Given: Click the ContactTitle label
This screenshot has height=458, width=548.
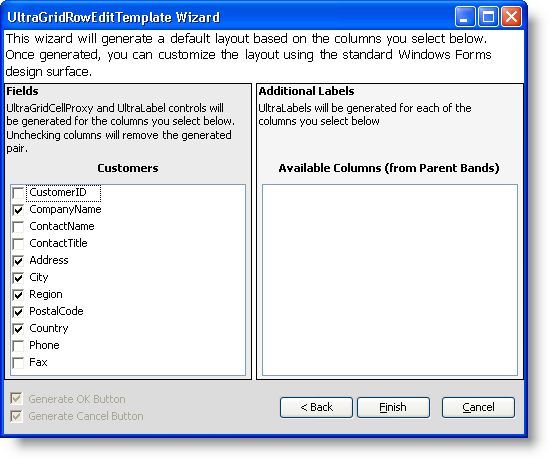Looking at the screenshot, I should point(58,243).
